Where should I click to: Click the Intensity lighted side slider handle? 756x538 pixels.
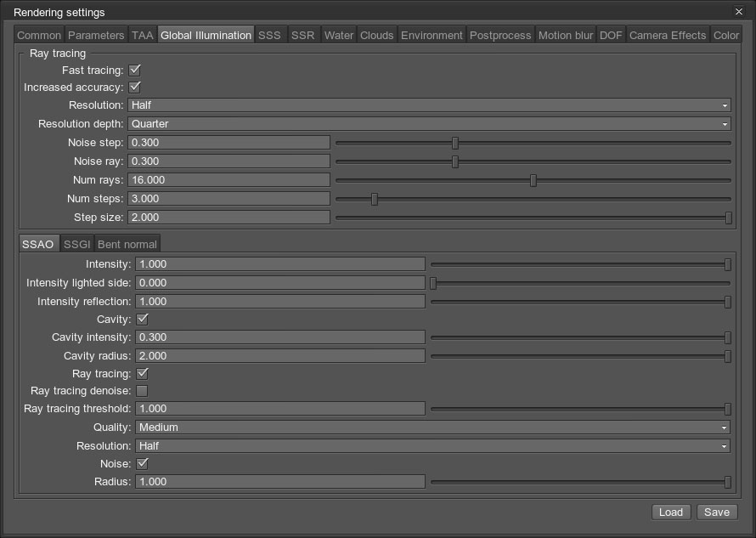click(x=433, y=283)
